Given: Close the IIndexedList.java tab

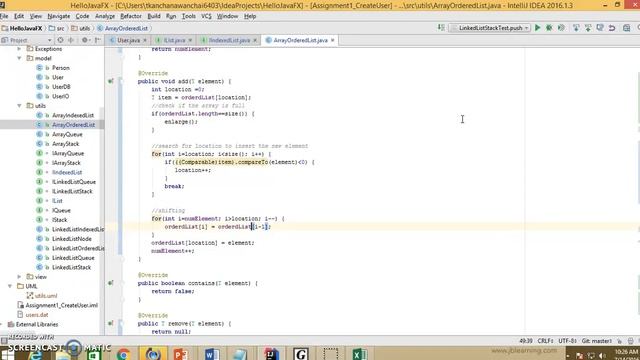Looking at the screenshot, I should click(x=255, y=40).
